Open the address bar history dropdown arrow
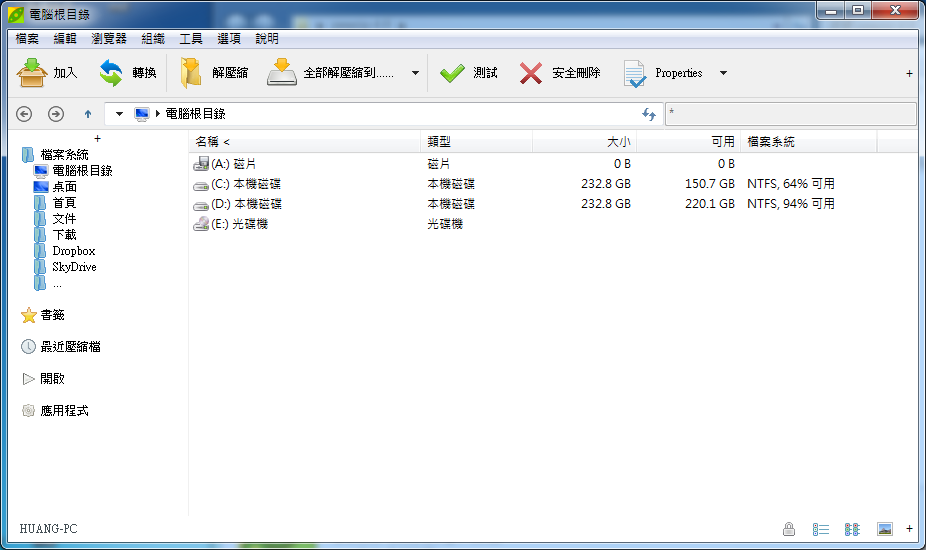 119,113
